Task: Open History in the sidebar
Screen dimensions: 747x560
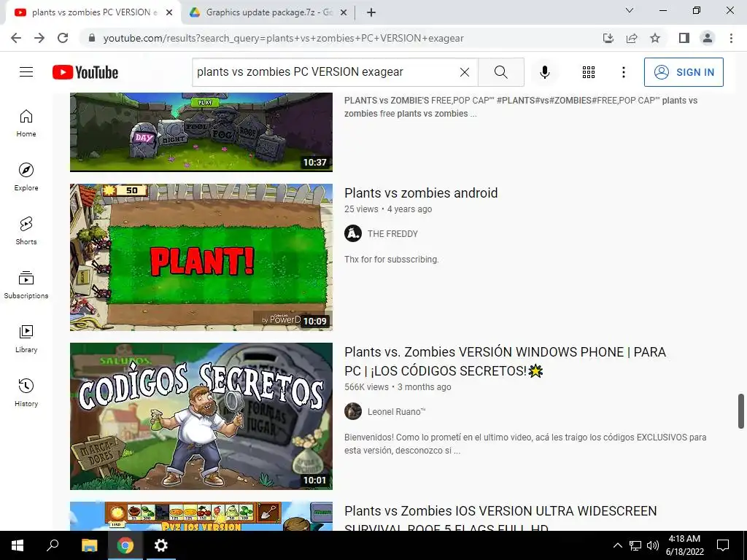Action: click(26, 393)
